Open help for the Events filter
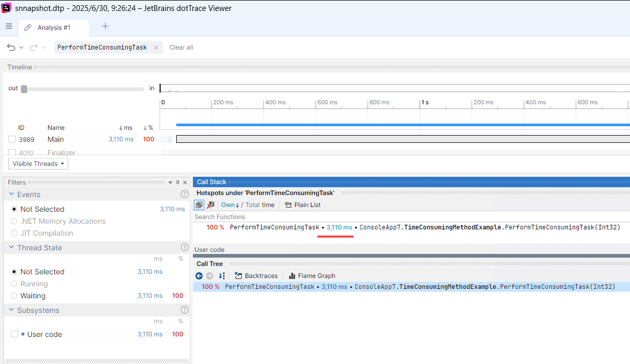This screenshot has width=630, height=364. click(x=184, y=195)
